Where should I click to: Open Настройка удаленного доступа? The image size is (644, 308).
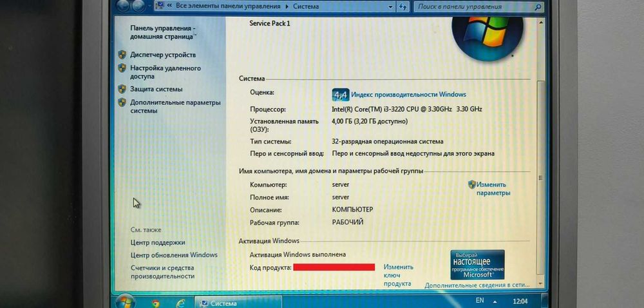point(166,72)
